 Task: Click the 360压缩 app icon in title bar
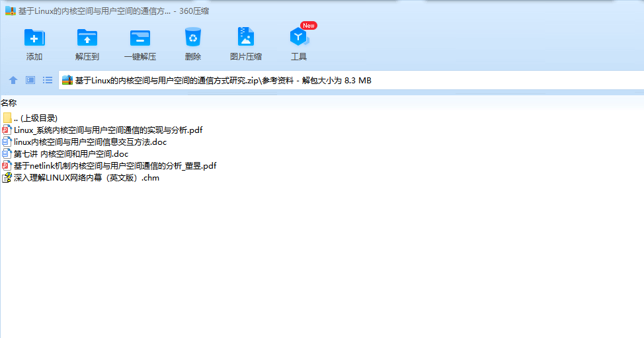point(11,11)
